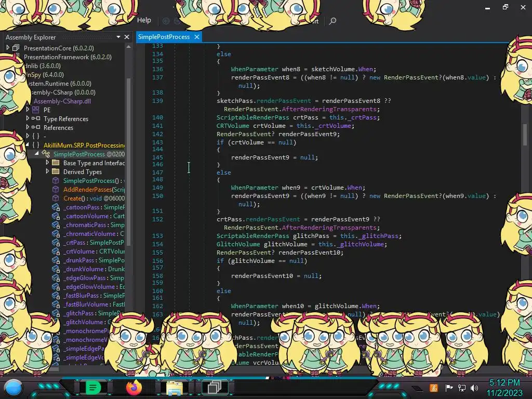The height and width of the screenshot is (399, 532).
Task: Open the search magnifier in the toolbar
Action: [332, 21]
